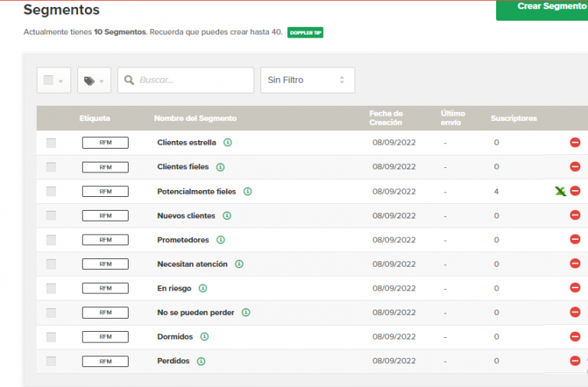Expand the tag label dropdown
Screen dimensions: 588x387
(x=94, y=80)
